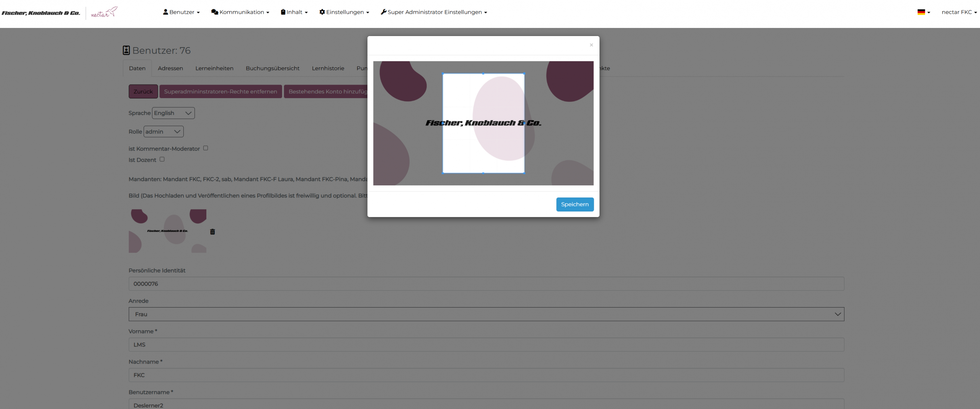The width and height of the screenshot is (980, 409).
Task: Click the Fischer, Knoblauch & Co. header logo
Action: coord(41,13)
